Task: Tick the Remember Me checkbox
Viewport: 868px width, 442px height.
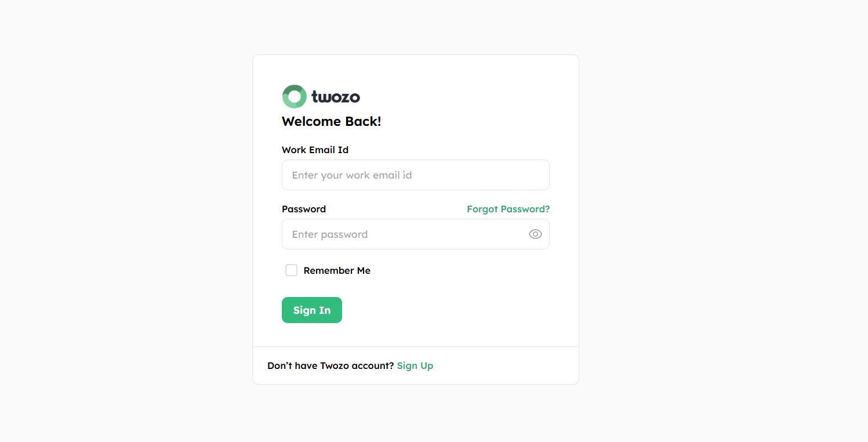Action: click(x=291, y=270)
